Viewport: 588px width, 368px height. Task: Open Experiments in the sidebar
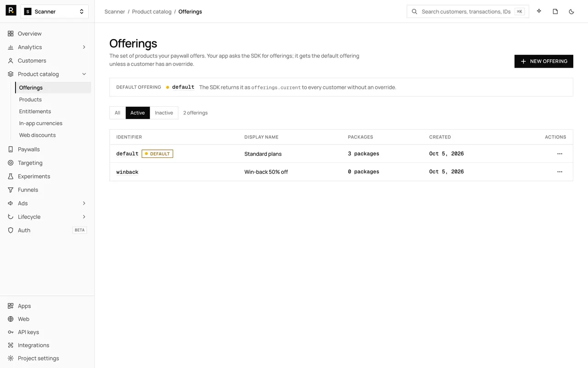click(47, 176)
